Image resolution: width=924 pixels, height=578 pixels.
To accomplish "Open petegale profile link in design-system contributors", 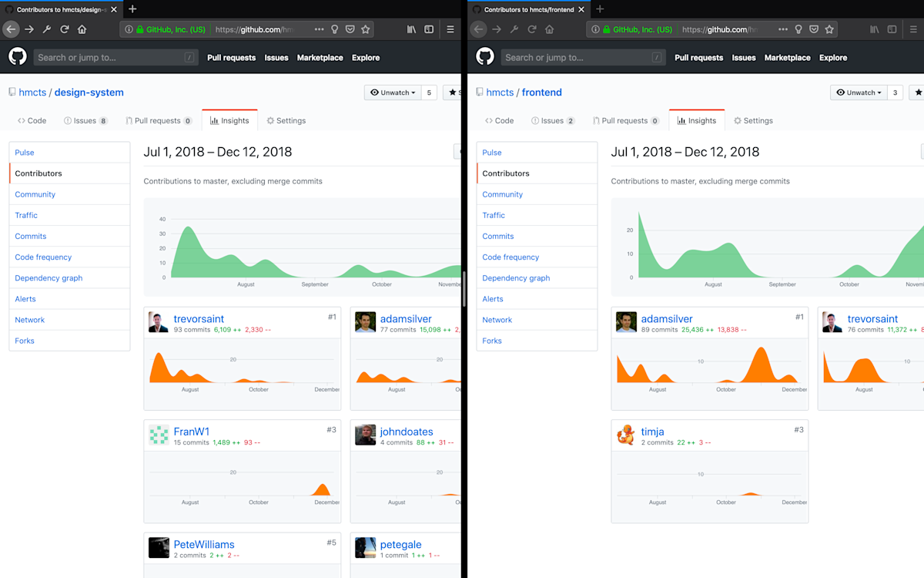I will pos(400,544).
